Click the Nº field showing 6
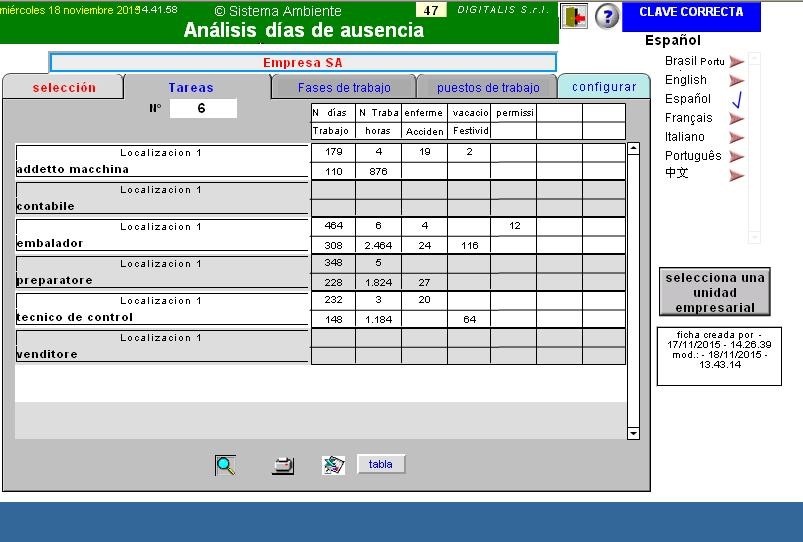Screen dimensions: 803x542 pos(203,108)
